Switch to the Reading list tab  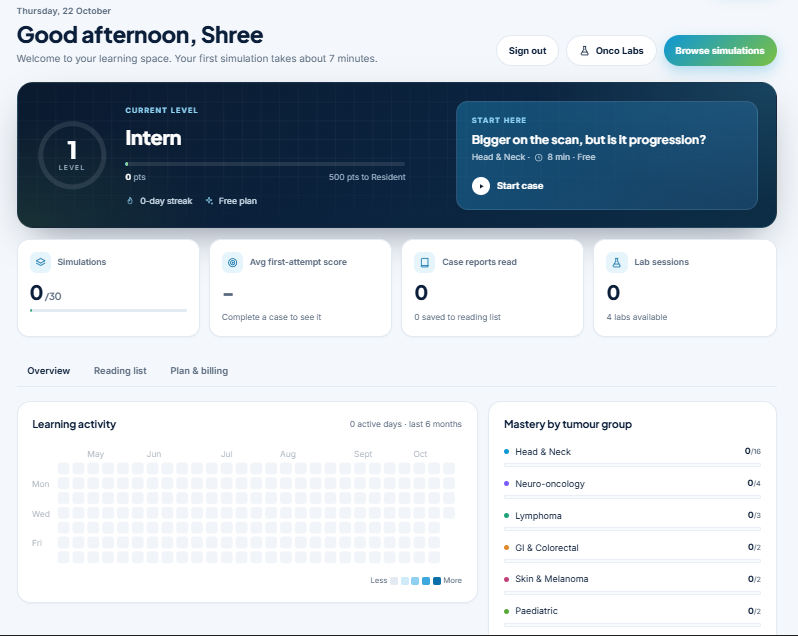coord(120,371)
